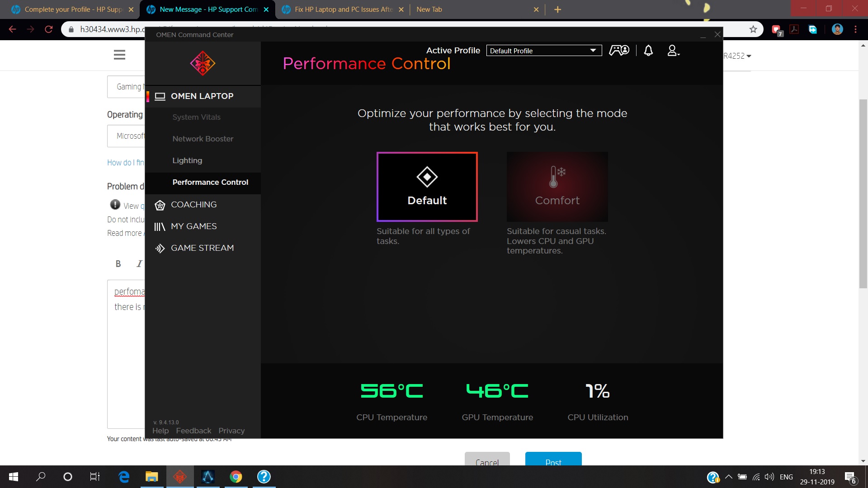Click the OMEN logo in sidebar
868x488 pixels.
point(203,63)
